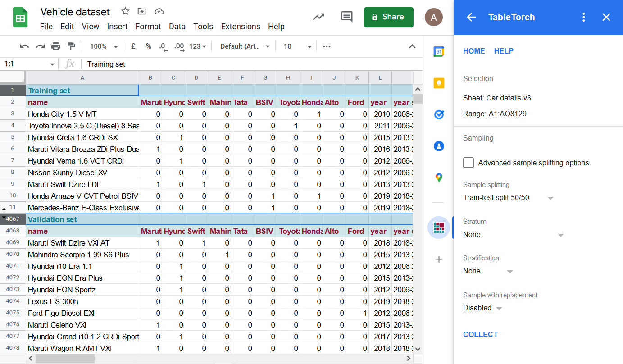Select column A header
This screenshot has width=623, height=364.
point(82,78)
